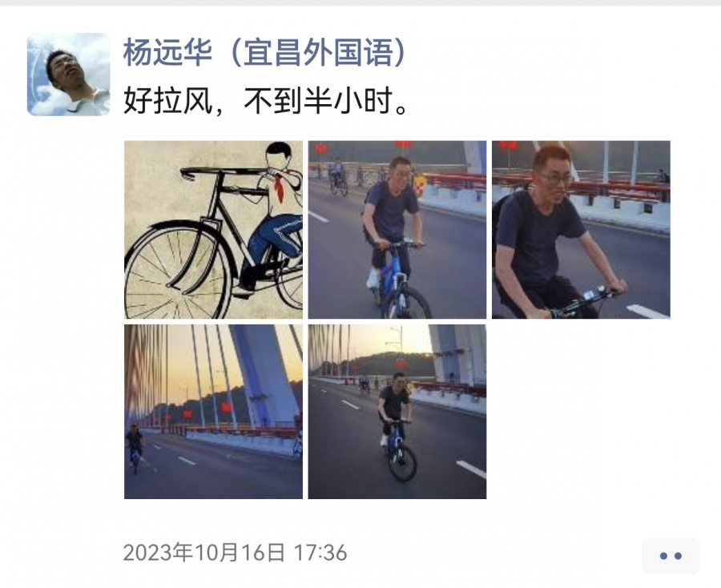Tap the poster's profile avatar
The image size is (721, 588).
tap(69, 75)
